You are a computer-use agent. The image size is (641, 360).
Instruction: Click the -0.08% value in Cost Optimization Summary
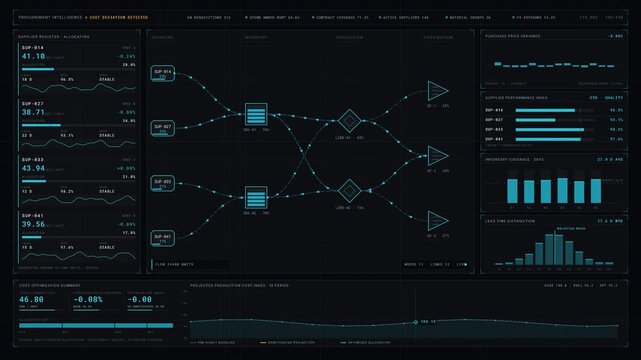coord(88,300)
